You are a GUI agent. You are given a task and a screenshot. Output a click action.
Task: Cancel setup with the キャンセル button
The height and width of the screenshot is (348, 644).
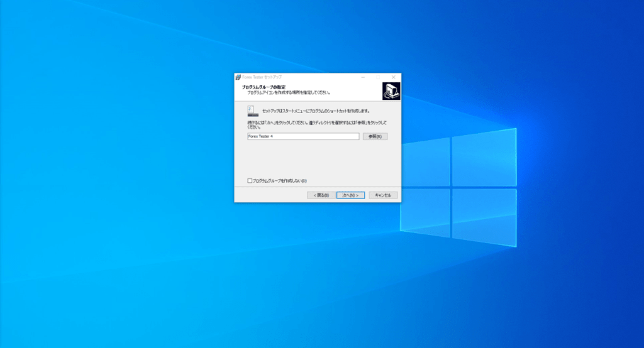coord(383,195)
